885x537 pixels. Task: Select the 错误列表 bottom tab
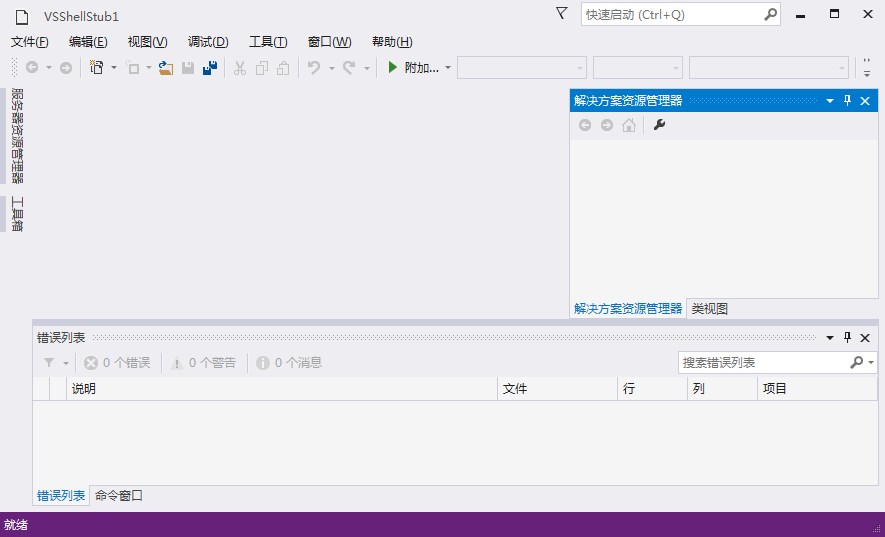61,496
